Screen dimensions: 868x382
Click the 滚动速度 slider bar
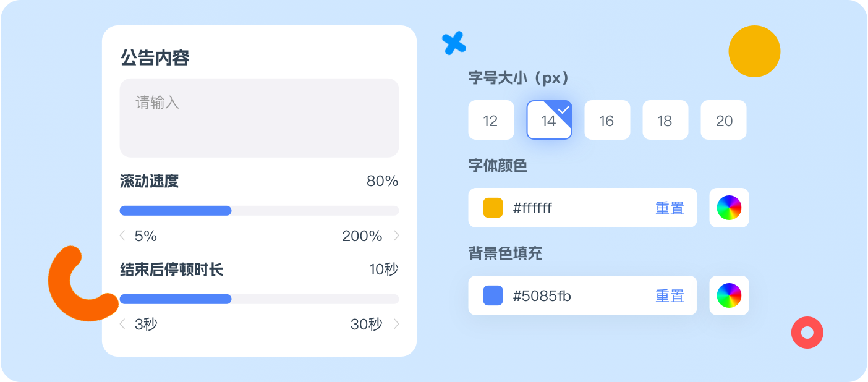259,211
